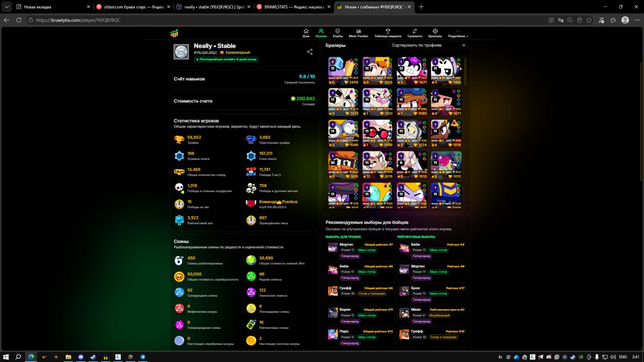Viewport: 644px width, 362px height.
Task: Open Ворон in trophy picks list
Action: [360, 315]
